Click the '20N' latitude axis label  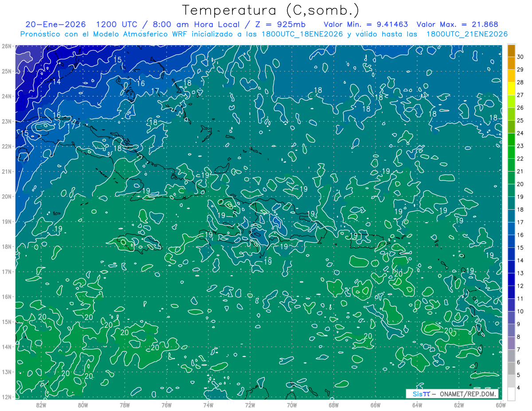coord(7,196)
